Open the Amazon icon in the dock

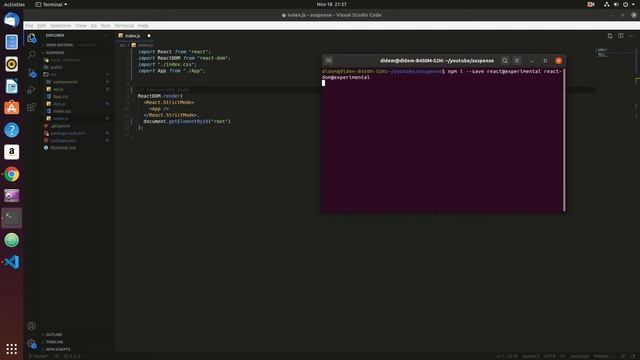11,152
